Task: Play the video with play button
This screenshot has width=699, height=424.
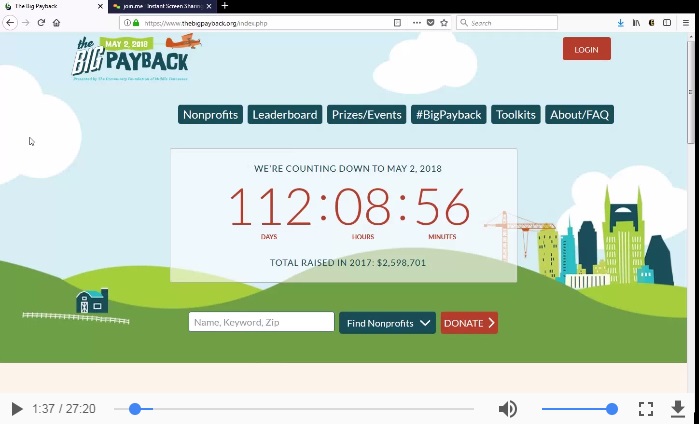Action: click(x=16, y=408)
